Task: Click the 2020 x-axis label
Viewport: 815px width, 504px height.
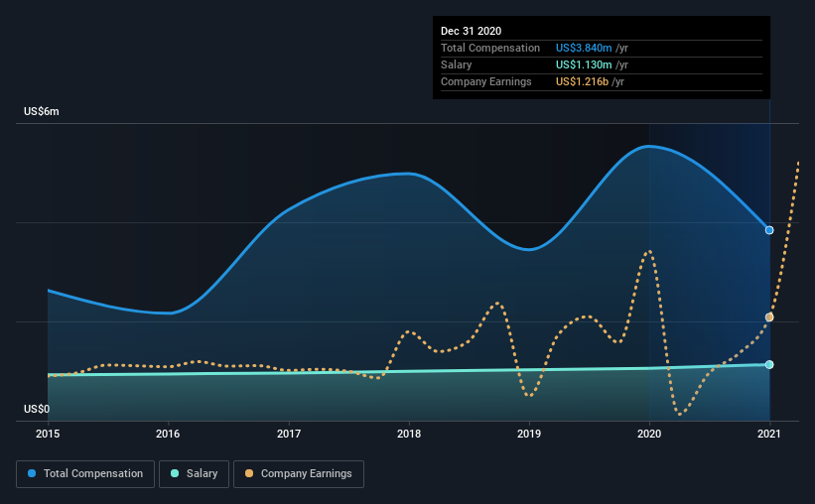Action: tap(649, 434)
